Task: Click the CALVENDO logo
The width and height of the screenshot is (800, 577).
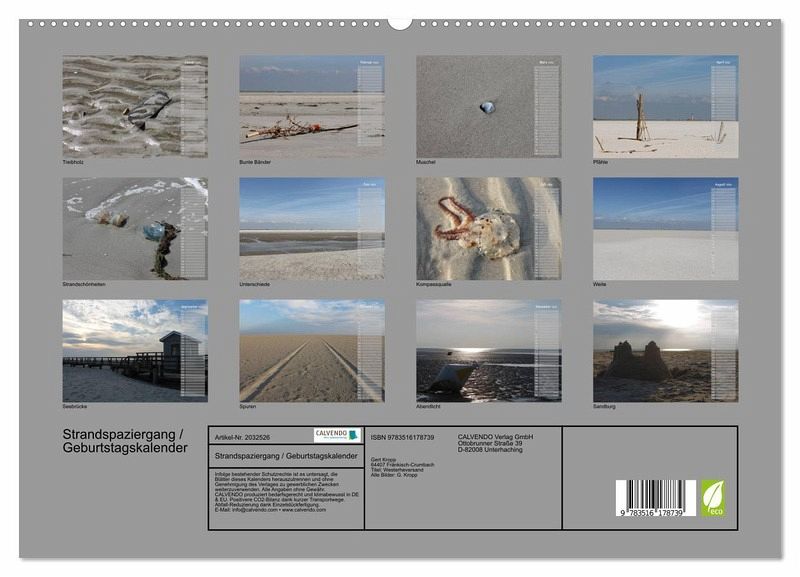Action: (337, 435)
